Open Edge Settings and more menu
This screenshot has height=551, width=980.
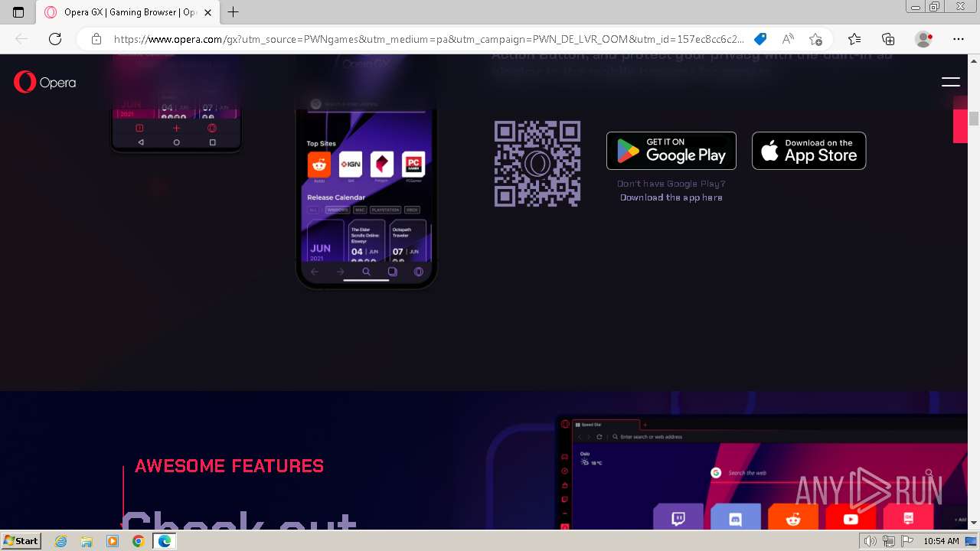click(959, 39)
